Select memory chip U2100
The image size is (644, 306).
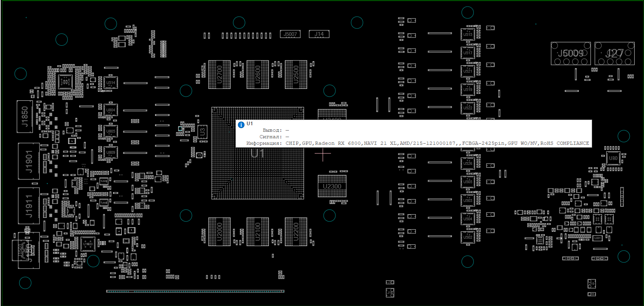pyautogui.click(x=258, y=232)
